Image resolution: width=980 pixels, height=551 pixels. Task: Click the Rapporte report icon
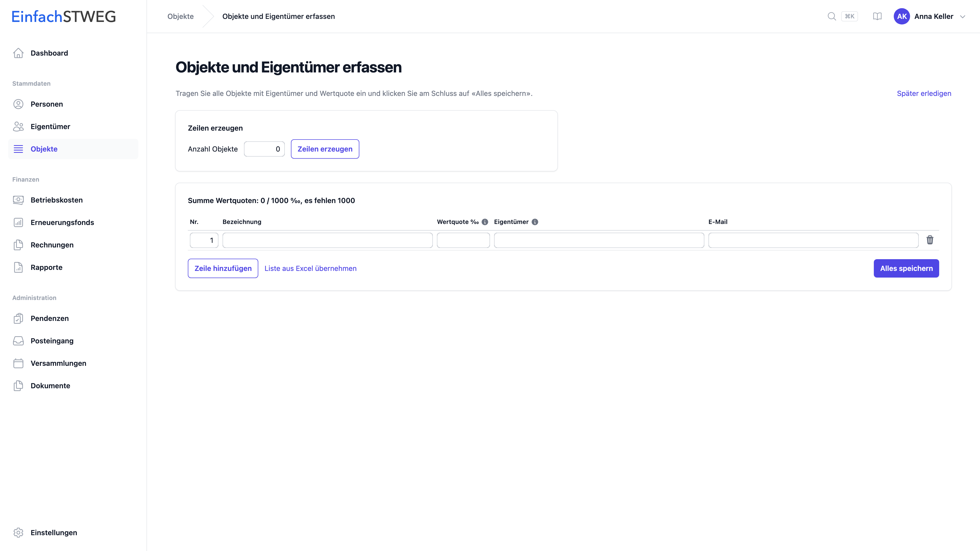pos(18,267)
